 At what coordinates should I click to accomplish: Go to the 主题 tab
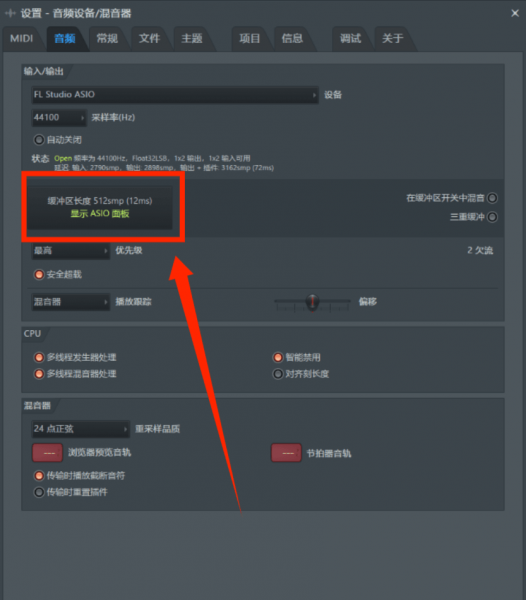pos(192,39)
